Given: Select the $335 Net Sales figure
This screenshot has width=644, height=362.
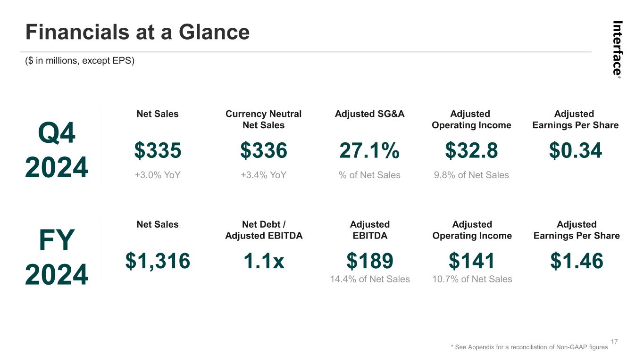Looking at the screenshot, I should point(158,151).
